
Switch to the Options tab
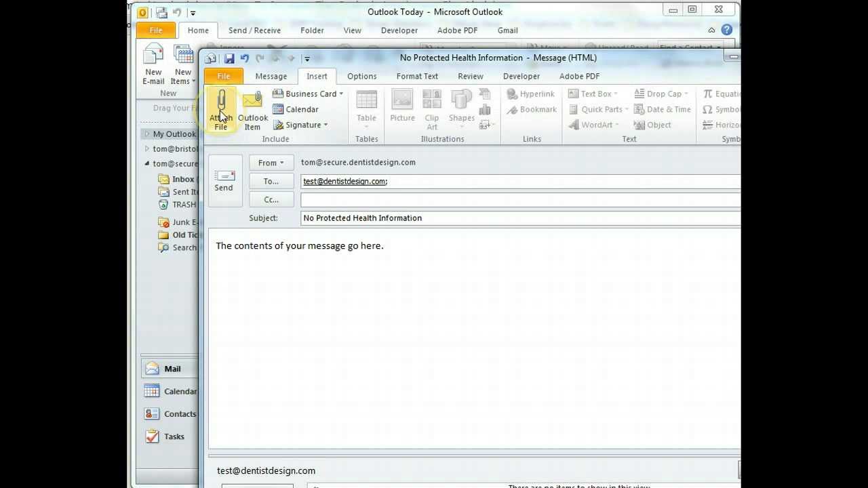361,76
